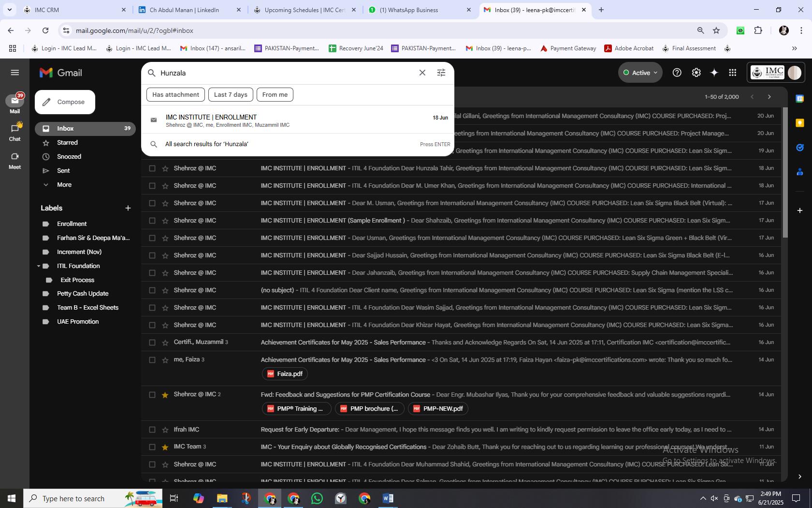The width and height of the screenshot is (812, 508).
Task: Open Sent folder in sidebar
Action: [x=63, y=171]
